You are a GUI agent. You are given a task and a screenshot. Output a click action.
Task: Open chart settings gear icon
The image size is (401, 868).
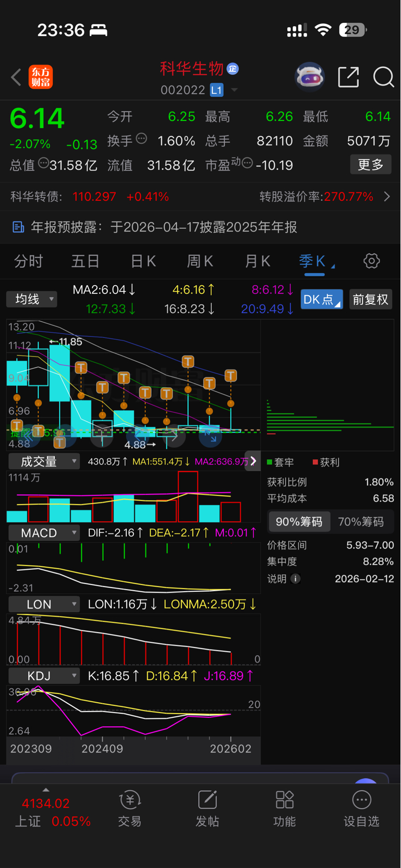(x=371, y=261)
